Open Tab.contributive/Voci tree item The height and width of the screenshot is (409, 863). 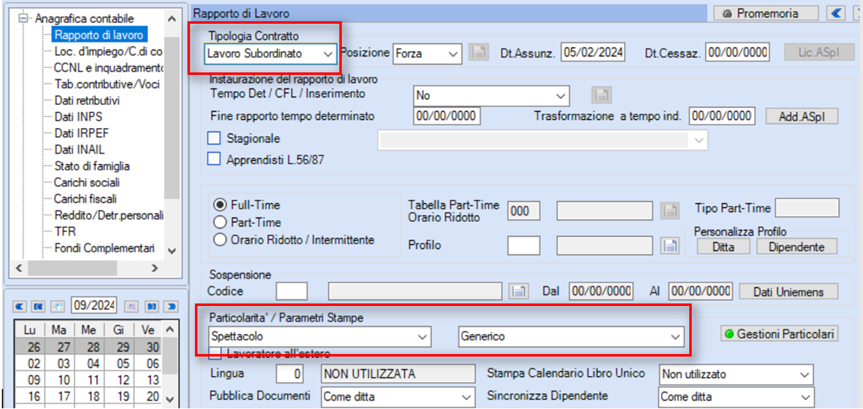[x=107, y=85]
